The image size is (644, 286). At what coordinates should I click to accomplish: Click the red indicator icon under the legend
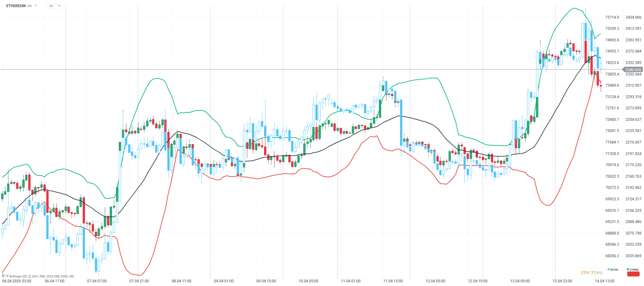click(x=633, y=274)
